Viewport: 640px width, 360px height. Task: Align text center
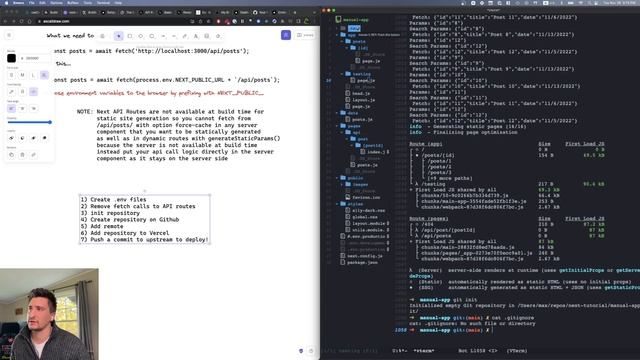pyautogui.click(x=22, y=109)
